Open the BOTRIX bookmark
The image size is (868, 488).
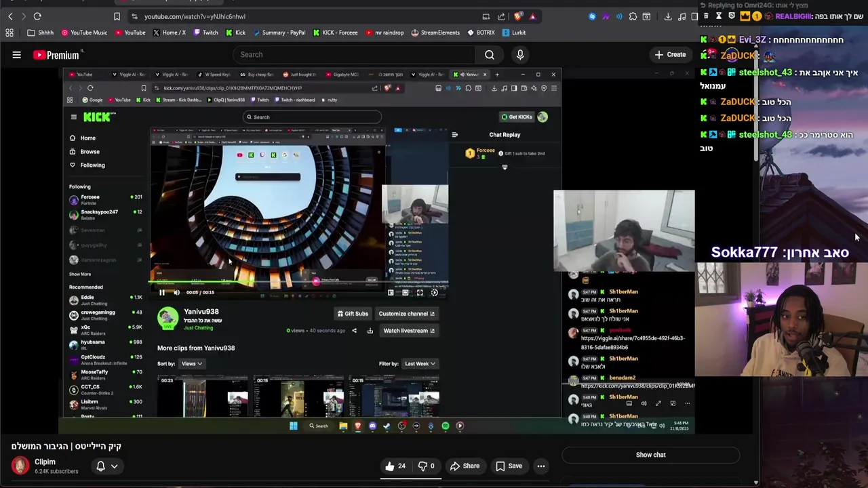[x=481, y=33]
